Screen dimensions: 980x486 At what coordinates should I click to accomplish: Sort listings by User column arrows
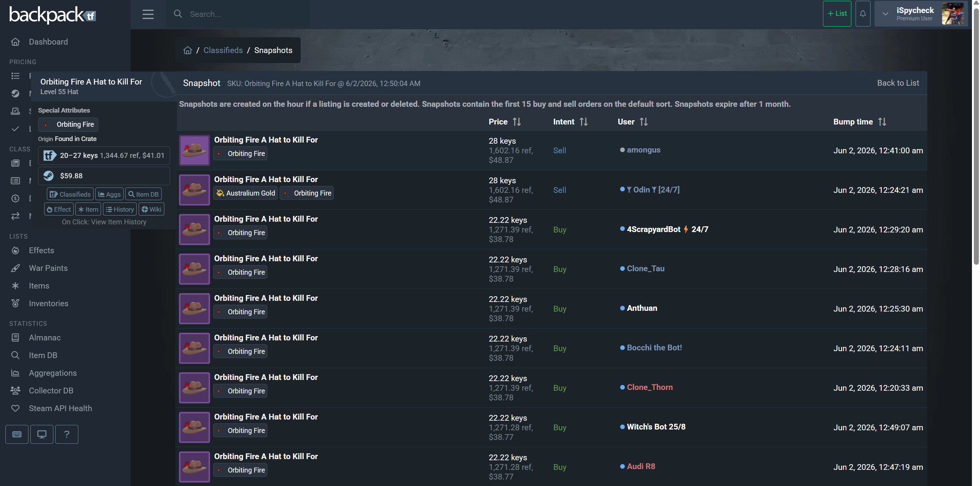tap(644, 122)
